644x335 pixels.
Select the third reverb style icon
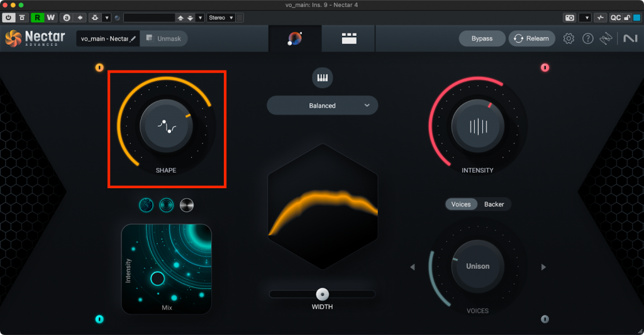(x=187, y=205)
